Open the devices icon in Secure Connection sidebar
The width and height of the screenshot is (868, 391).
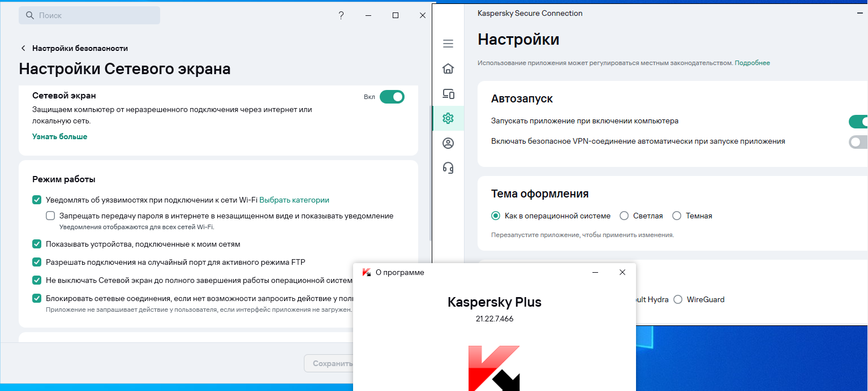pyautogui.click(x=448, y=94)
